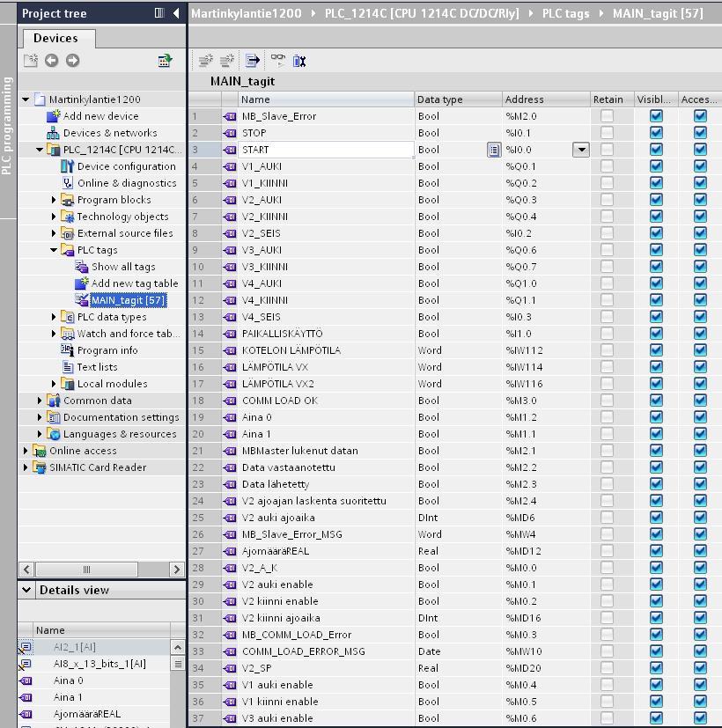The height and width of the screenshot is (728, 722).
Task: Click the START name input field
Action: tap(326, 150)
